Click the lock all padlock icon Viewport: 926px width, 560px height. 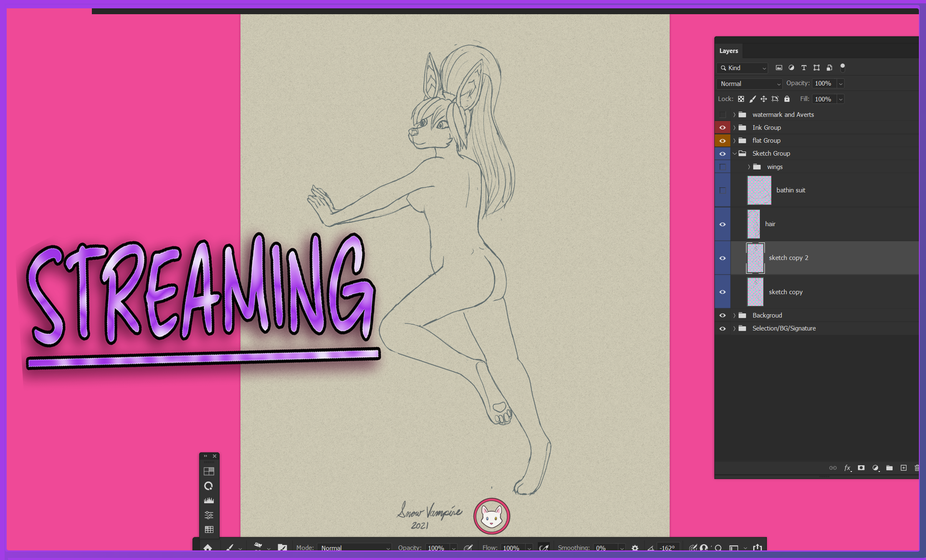coord(787,99)
